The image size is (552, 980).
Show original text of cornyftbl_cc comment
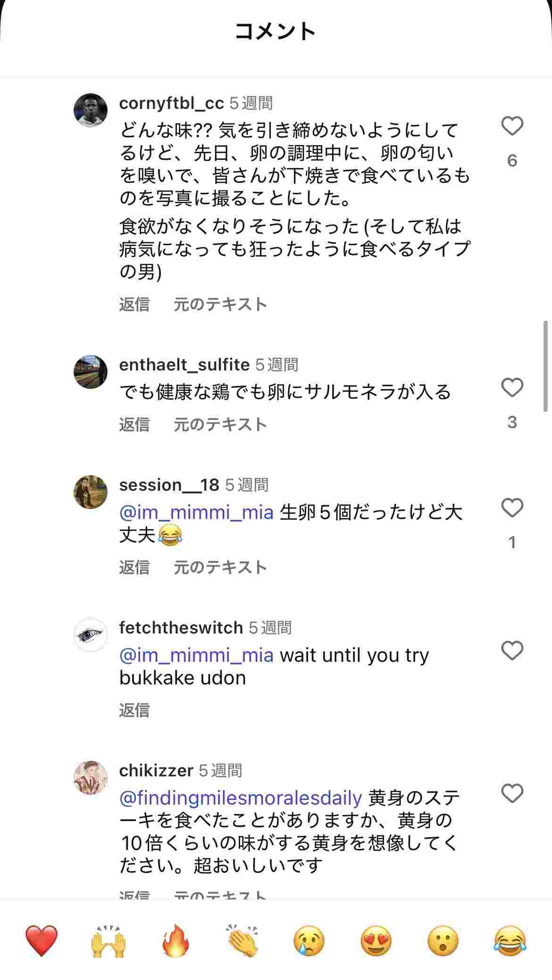[x=220, y=305]
